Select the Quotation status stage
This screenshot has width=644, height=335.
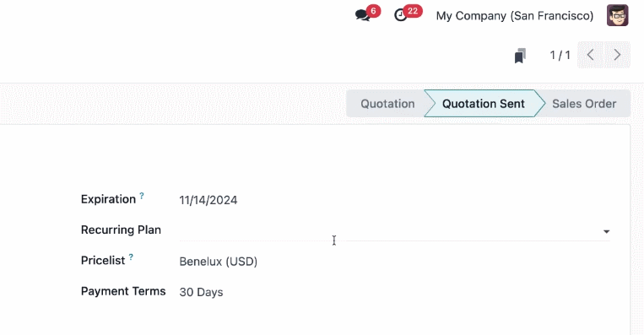pos(387,104)
